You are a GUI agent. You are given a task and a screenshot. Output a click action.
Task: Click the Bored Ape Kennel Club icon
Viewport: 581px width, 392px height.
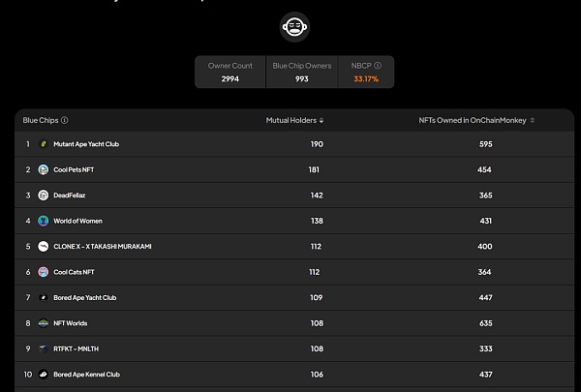[44, 375]
